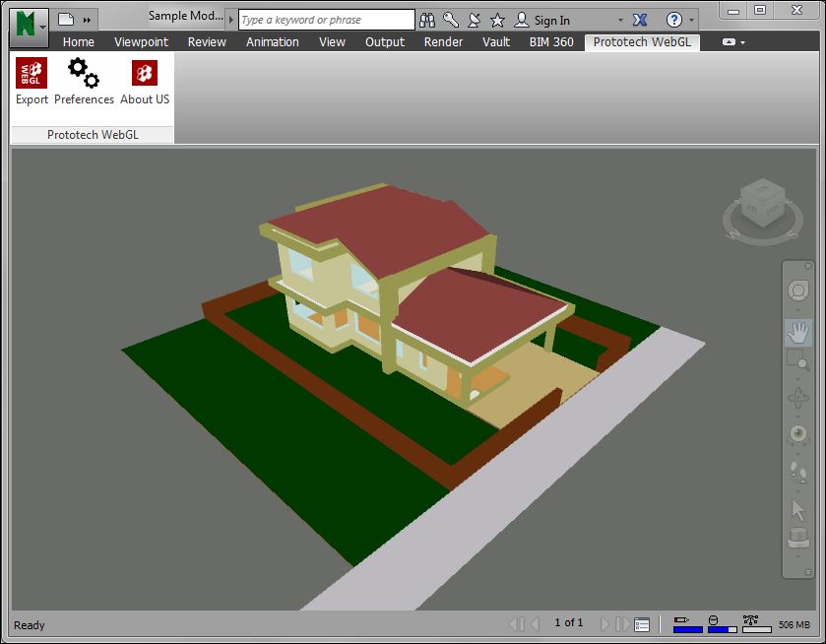Viewport: 826px width, 644px height.
Task: Click the Ready status text
Action: pos(30,625)
